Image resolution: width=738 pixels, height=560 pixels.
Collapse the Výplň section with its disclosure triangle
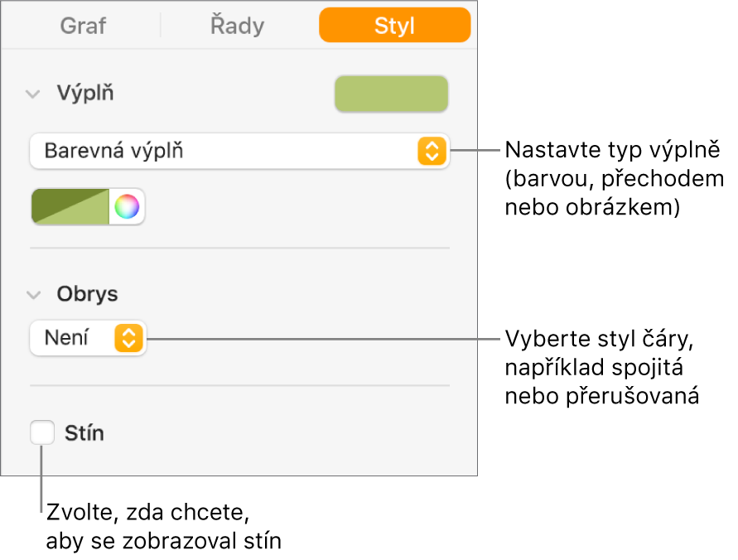(x=32, y=94)
